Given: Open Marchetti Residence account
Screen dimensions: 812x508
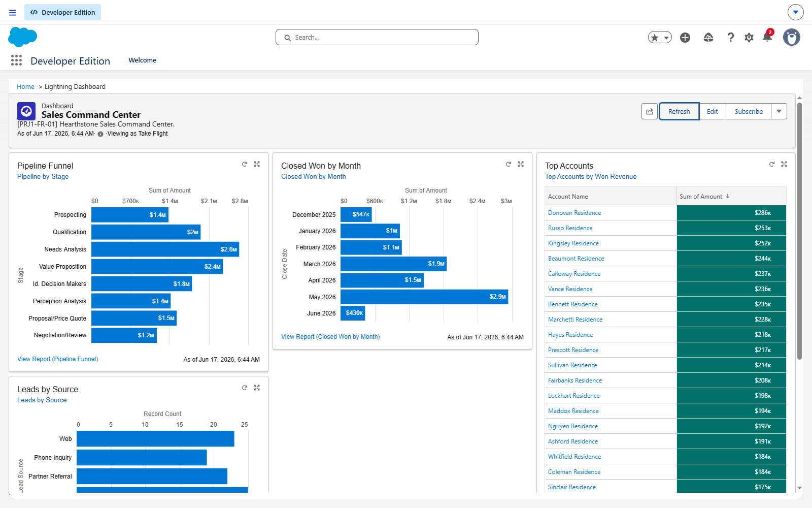Looking at the screenshot, I should point(575,320).
